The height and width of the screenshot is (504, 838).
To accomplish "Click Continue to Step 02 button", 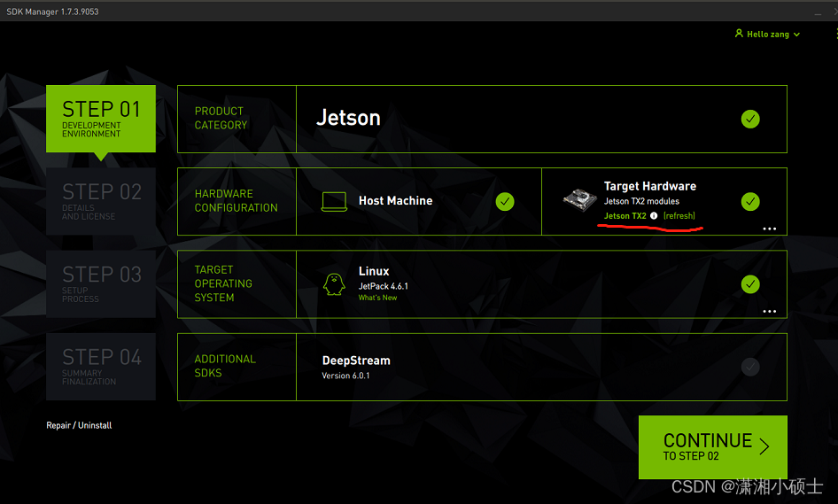I will tap(712, 446).
